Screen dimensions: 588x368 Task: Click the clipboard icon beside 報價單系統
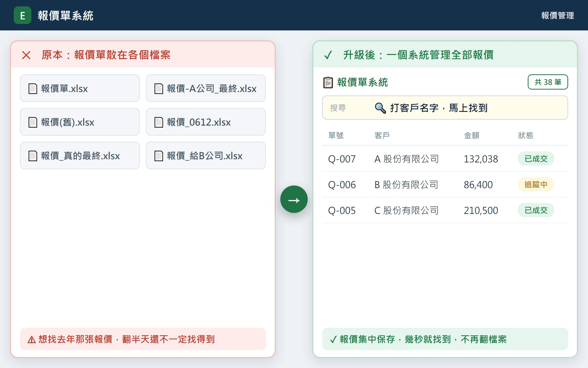(x=328, y=82)
